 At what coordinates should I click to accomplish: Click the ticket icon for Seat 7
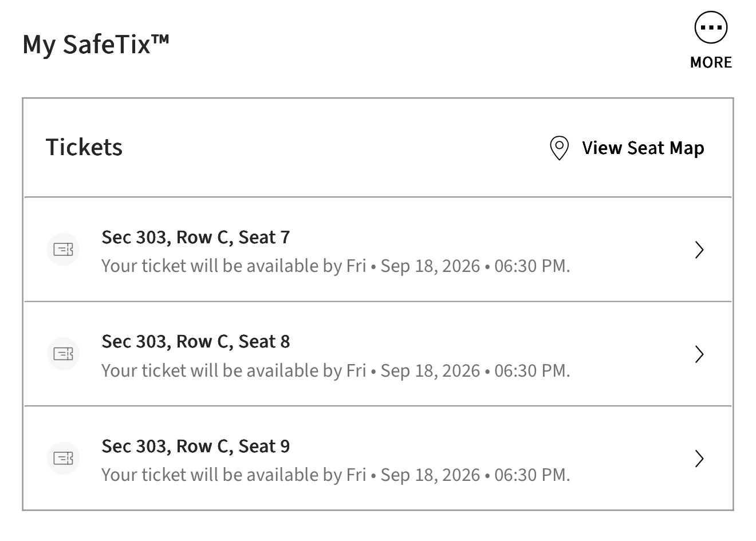(63, 250)
